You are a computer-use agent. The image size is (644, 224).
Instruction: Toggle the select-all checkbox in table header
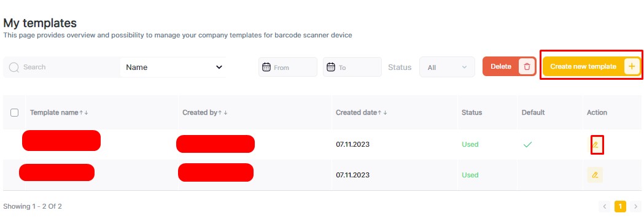pyautogui.click(x=14, y=112)
